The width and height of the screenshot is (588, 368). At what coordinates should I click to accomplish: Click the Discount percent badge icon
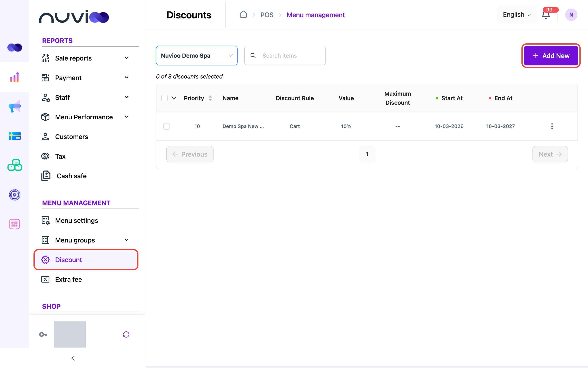pos(45,260)
